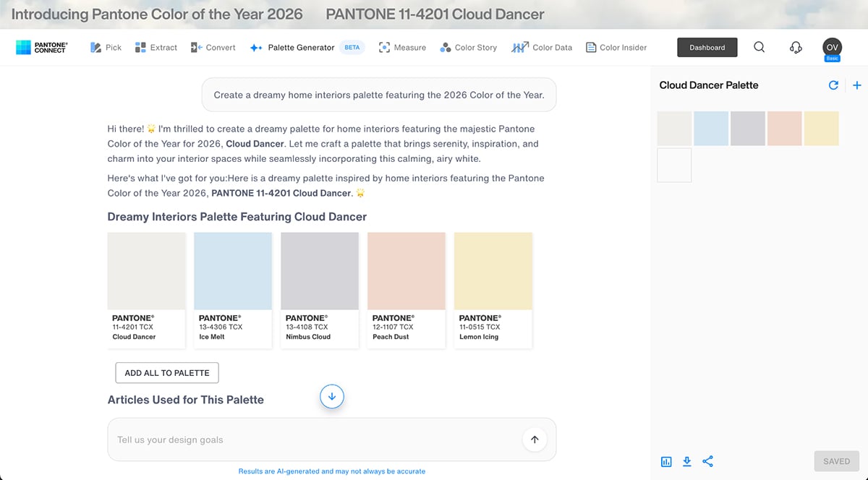Screen dimensions: 868x480
Task: Add a new color with the plus icon
Action: click(x=856, y=85)
